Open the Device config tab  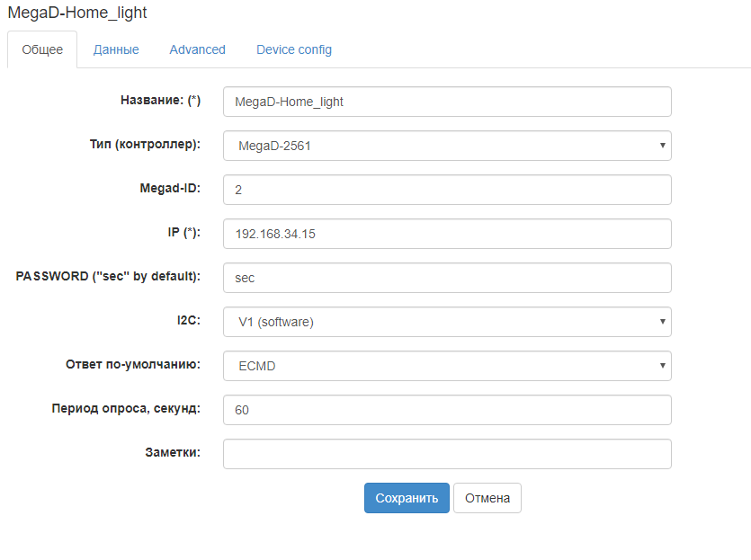pos(294,49)
